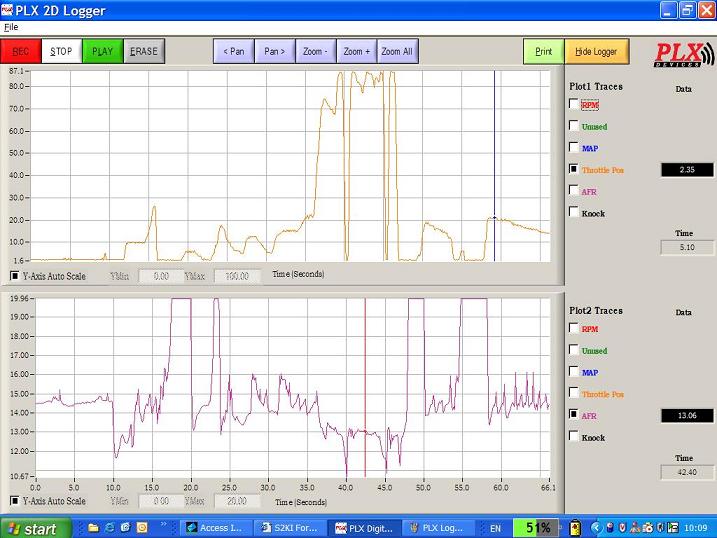
Task: Click Plot2 YMax field showing 20.00
Action: [237, 501]
